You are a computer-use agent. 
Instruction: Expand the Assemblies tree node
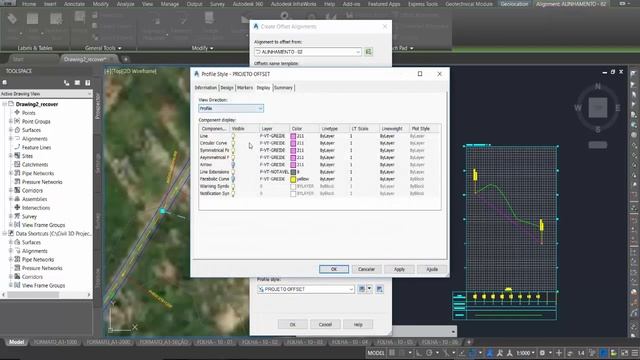(11, 199)
